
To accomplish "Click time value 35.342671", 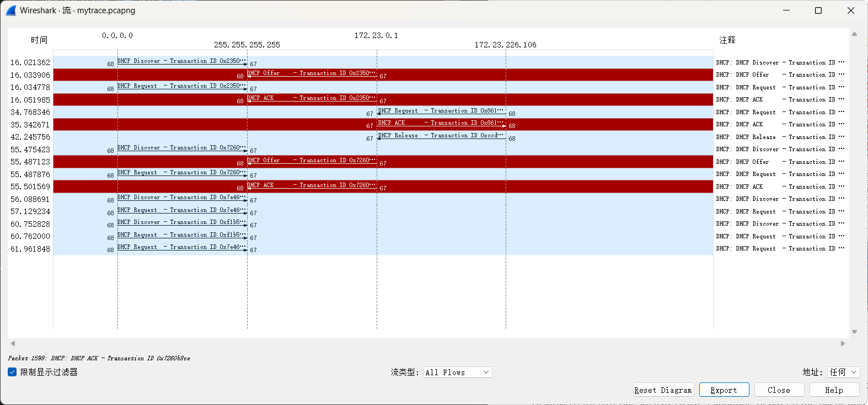I will (30, 125).
